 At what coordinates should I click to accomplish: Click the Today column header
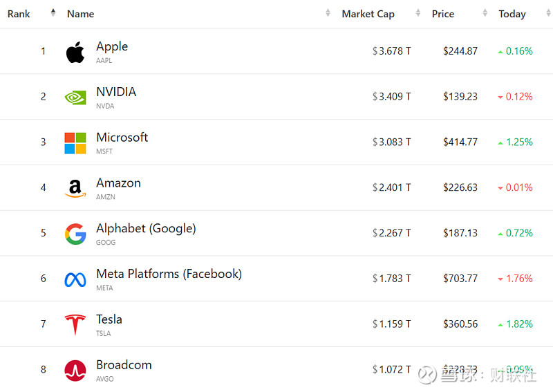(512, 14)
